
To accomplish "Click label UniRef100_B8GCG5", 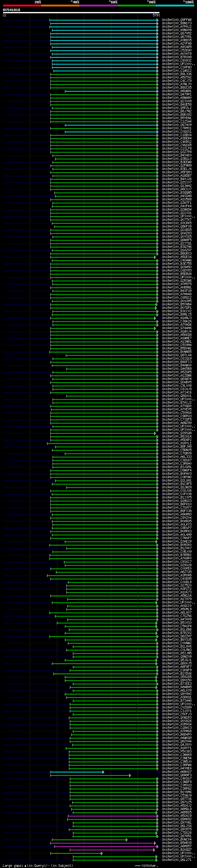I will click(177, 88).
